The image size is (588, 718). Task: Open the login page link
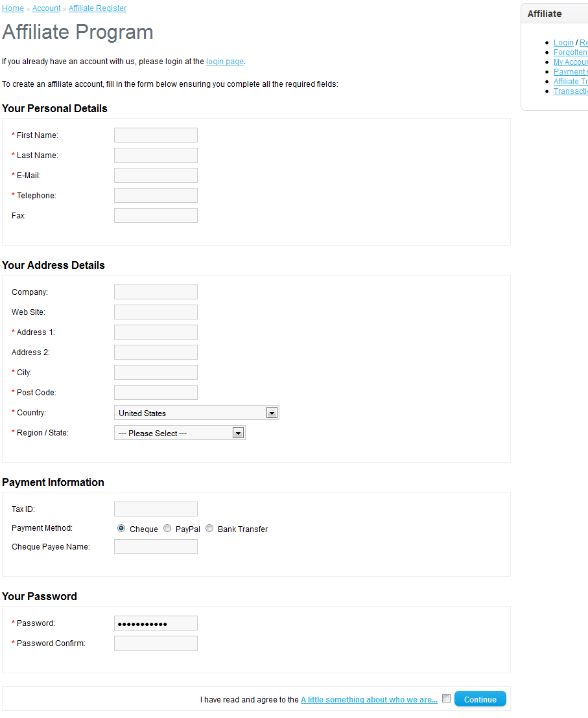pos(225,62)
